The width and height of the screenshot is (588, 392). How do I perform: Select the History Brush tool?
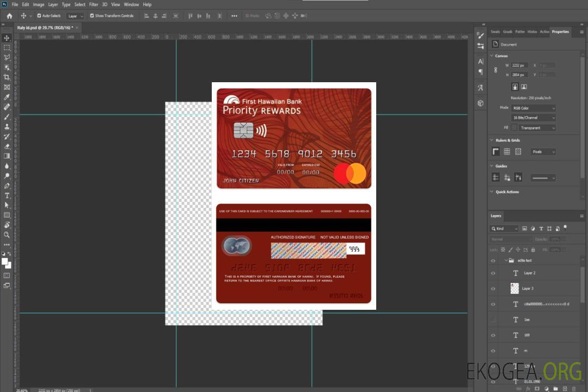[7, 137]
